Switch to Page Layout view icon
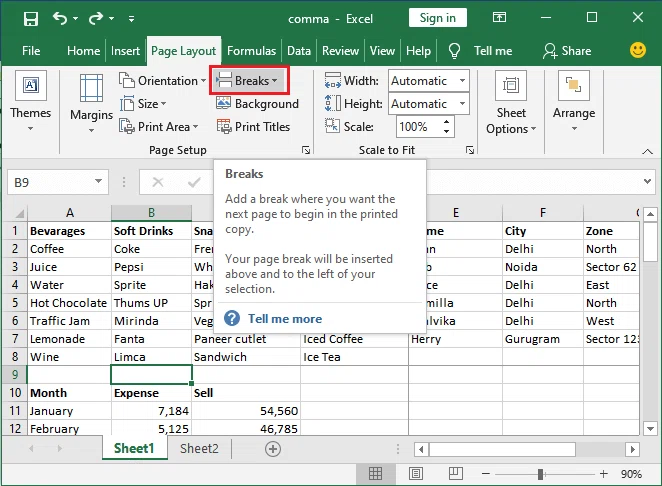The width and height of the screenshot is (662, 486). 416,474
